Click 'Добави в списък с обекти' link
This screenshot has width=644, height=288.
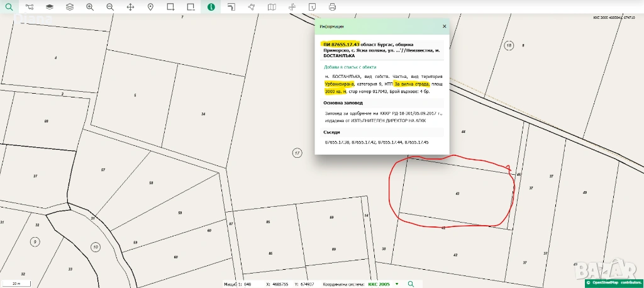pos(350,67)
